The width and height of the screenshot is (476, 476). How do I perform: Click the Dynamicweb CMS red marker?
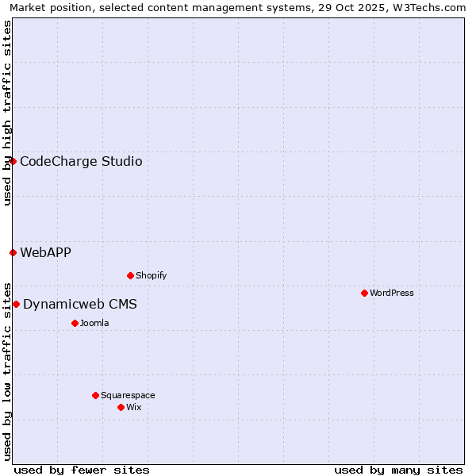pyautogui.click(x=16, y=304)
